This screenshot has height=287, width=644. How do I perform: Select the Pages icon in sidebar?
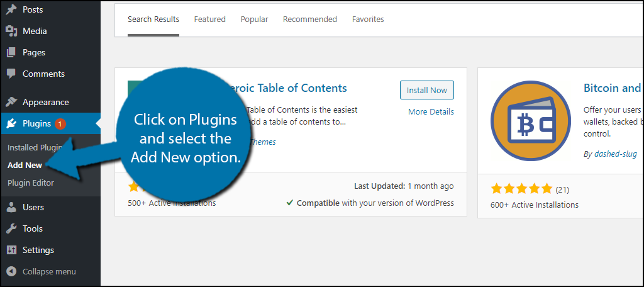[11, 52]
